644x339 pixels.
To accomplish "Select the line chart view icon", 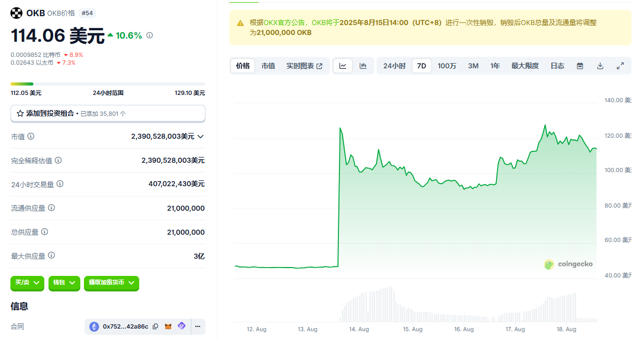I will click(x=343, y=66).
